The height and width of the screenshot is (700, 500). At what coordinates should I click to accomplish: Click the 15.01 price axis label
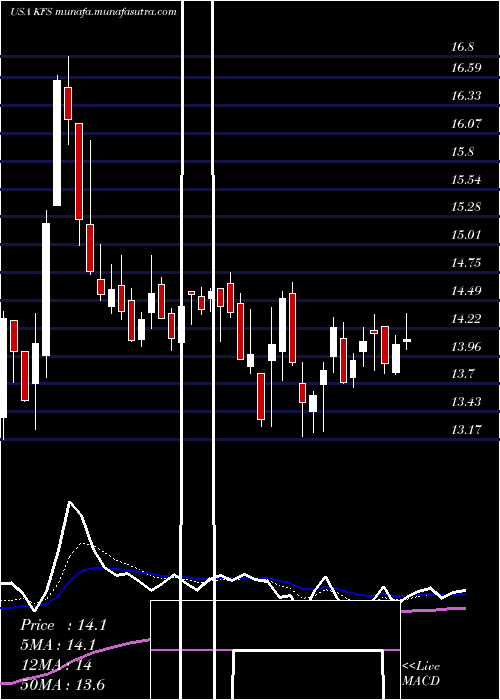coord(466,235)
